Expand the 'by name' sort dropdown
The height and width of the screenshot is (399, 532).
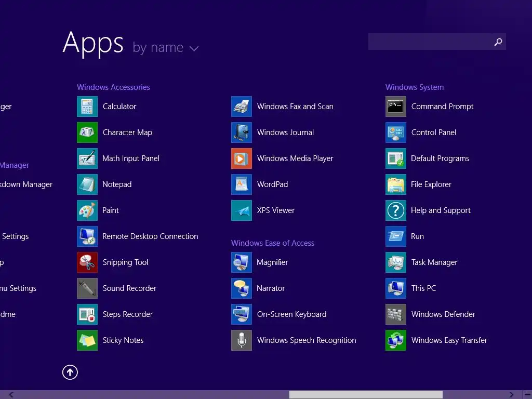pos(165,47)
